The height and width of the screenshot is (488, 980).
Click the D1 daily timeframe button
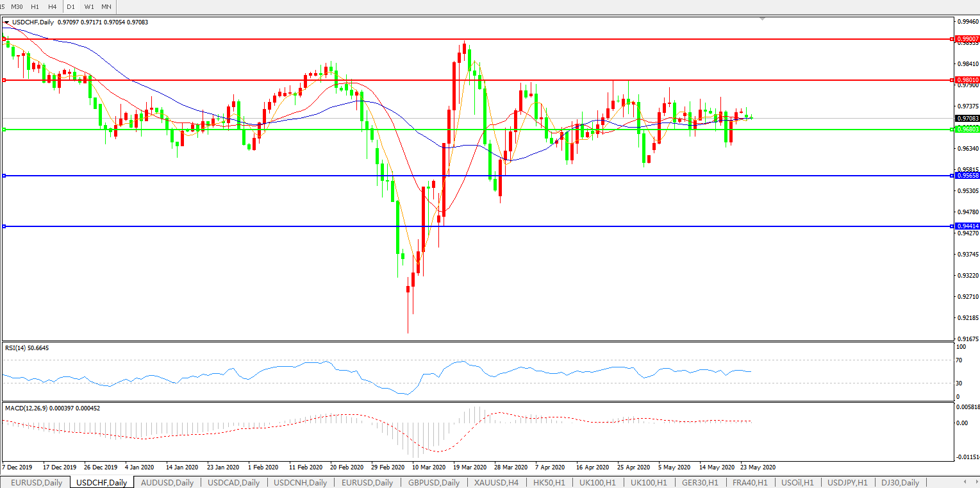(71, 6)
